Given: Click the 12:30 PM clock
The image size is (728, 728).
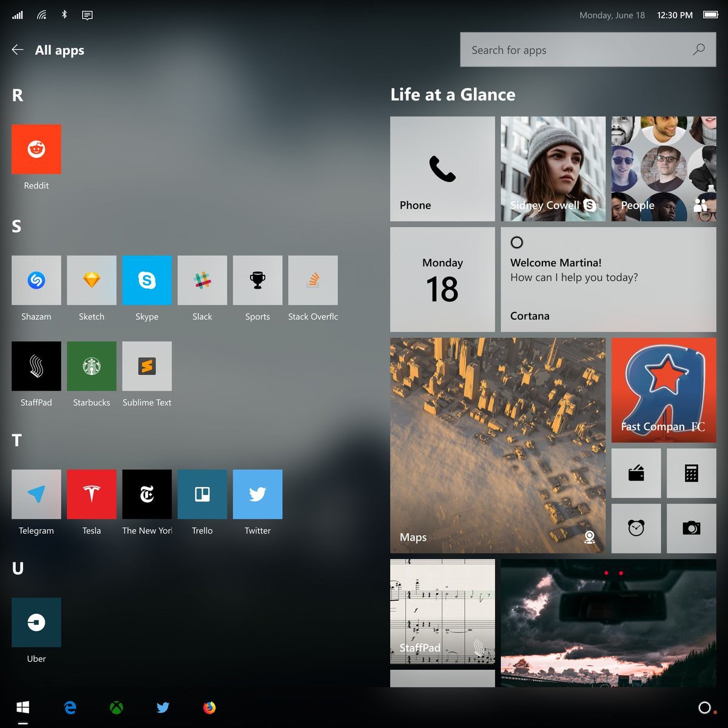Looking at the screenshot, I should pyautogui.click(x=675, y=15).
